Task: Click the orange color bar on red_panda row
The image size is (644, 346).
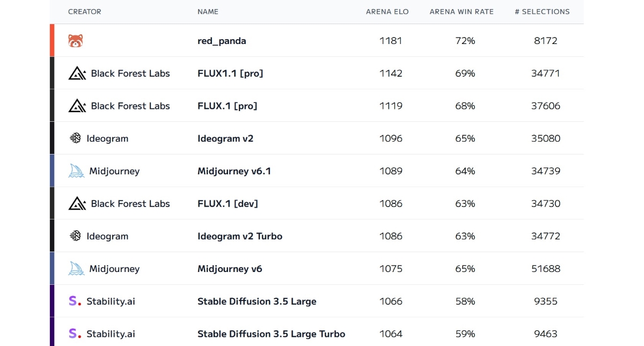Action: (x=52, y=40)
